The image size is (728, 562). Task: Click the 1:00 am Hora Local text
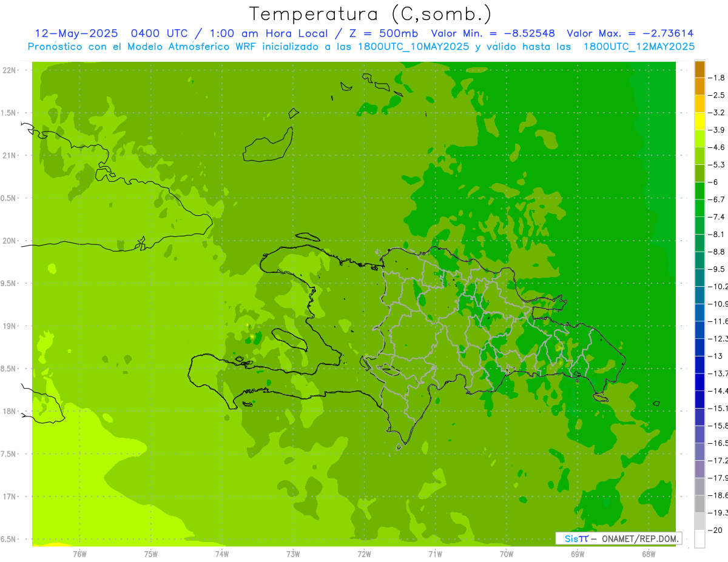pyautogui.click(x=268, y=33)
